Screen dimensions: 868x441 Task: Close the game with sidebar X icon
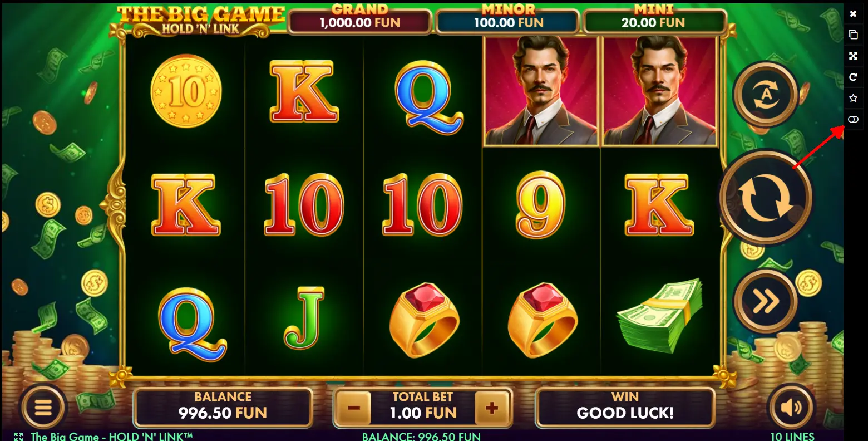point(853,14)
